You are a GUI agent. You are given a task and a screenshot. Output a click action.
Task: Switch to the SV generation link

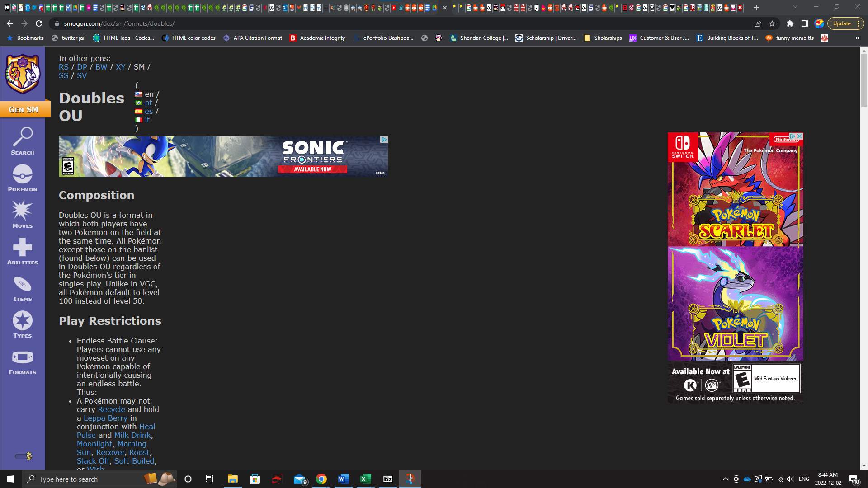(x=82, y=75)
